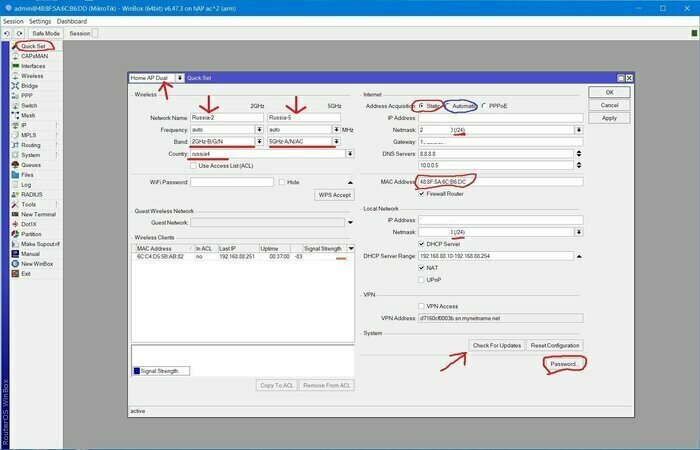Click the Apply button

pos(609,118)
